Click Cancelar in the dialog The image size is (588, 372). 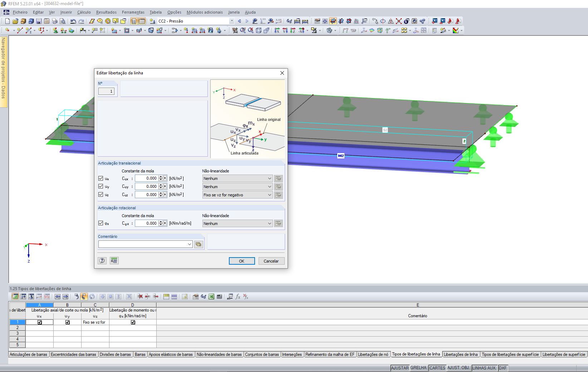point(271,261)
